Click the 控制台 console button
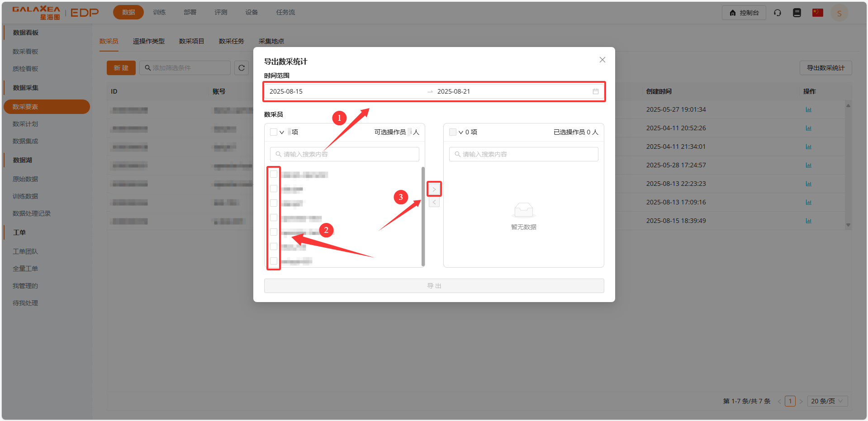 (x=744, y=13)
